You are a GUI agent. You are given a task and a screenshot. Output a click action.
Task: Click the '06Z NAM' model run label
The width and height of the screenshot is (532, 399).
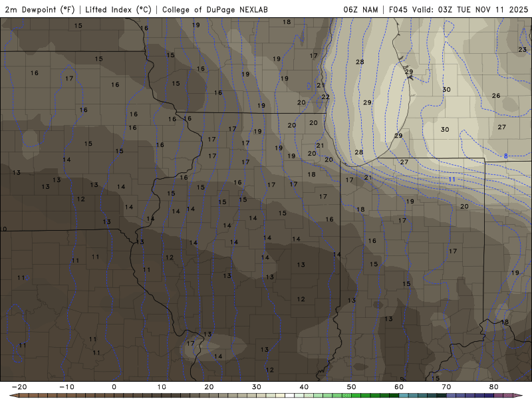(360, 9)
